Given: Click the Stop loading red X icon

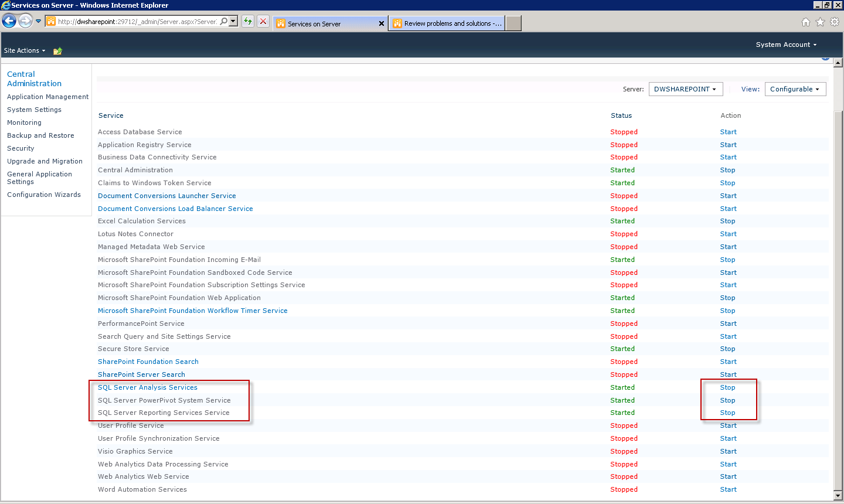Looking at the screenshot, I should click(263, 22).
